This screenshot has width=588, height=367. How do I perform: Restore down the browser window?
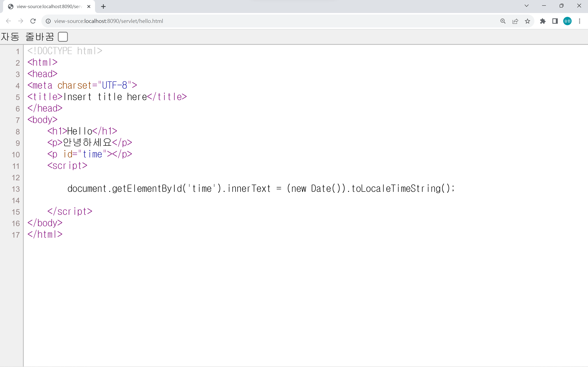pyautogui.click(x=562, y=6)
